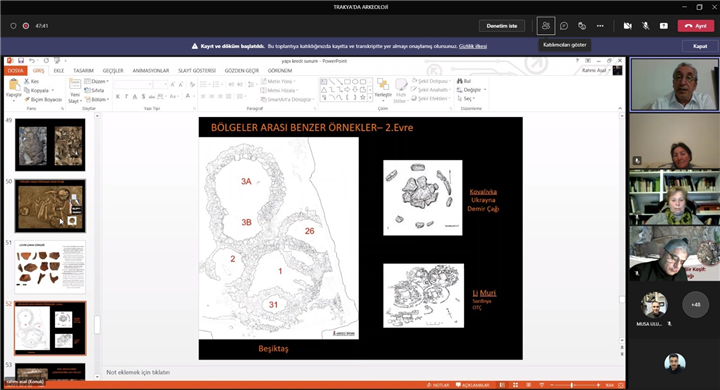Select slide 51 thumbnail

click(x=50, y=267)
